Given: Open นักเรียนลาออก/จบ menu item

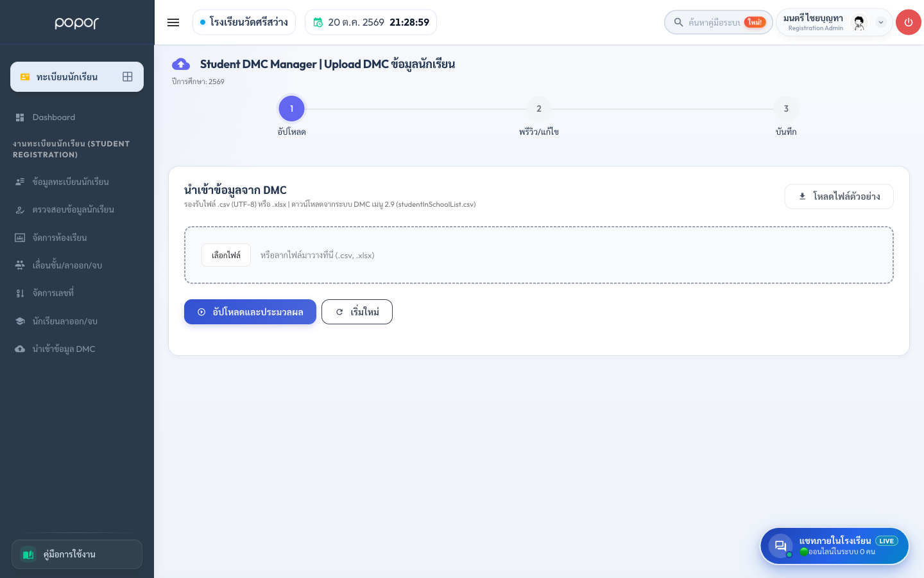Looking at the screenshot, I should (x=77, y=321).
